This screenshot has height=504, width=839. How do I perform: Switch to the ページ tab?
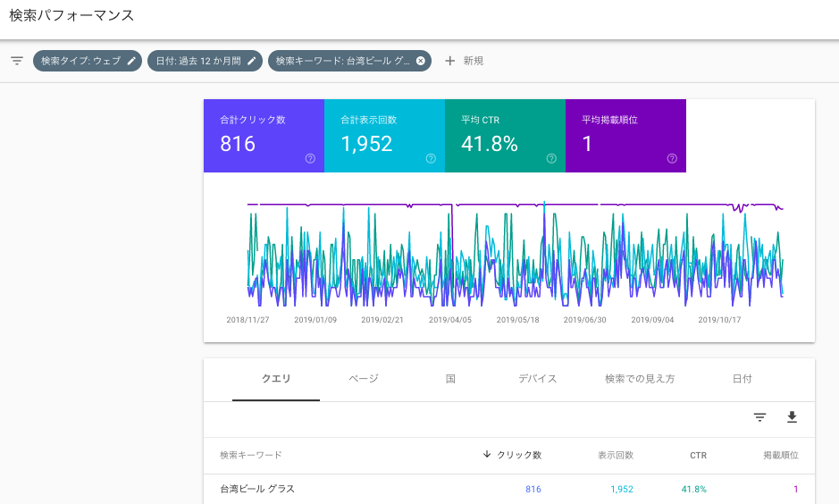pyautogui.click(x=364, y=379)
